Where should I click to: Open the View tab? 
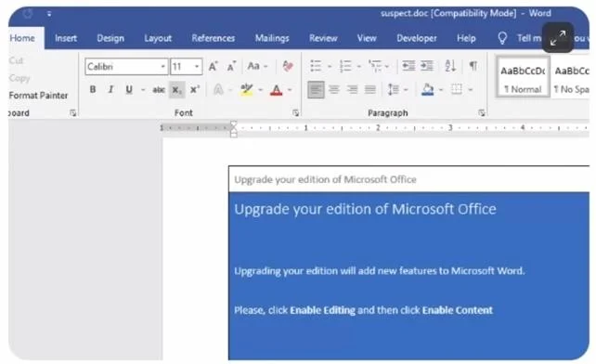point(367,38)
